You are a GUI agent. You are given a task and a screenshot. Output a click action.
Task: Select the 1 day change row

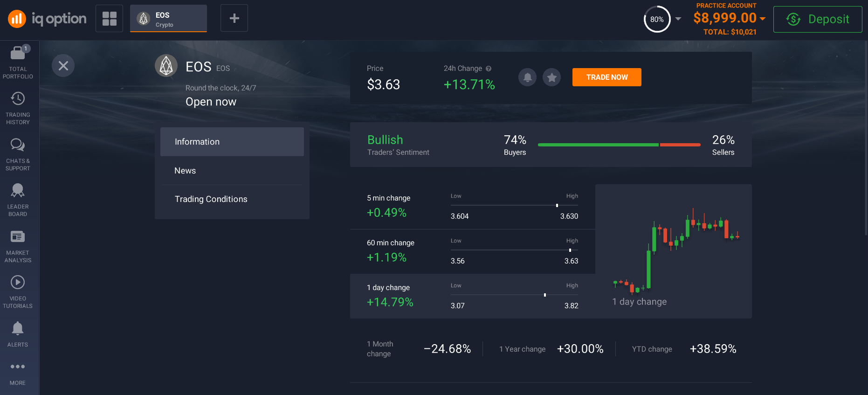(x=472, y=296)
